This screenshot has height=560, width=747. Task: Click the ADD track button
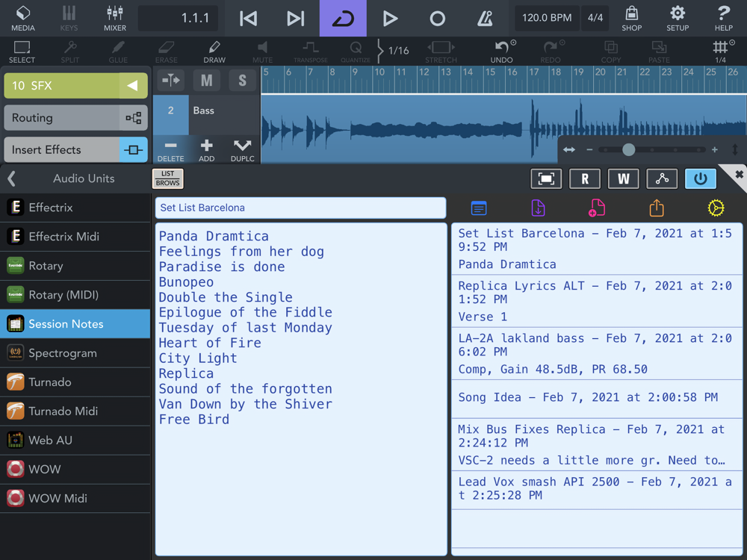tap(207, 149)
